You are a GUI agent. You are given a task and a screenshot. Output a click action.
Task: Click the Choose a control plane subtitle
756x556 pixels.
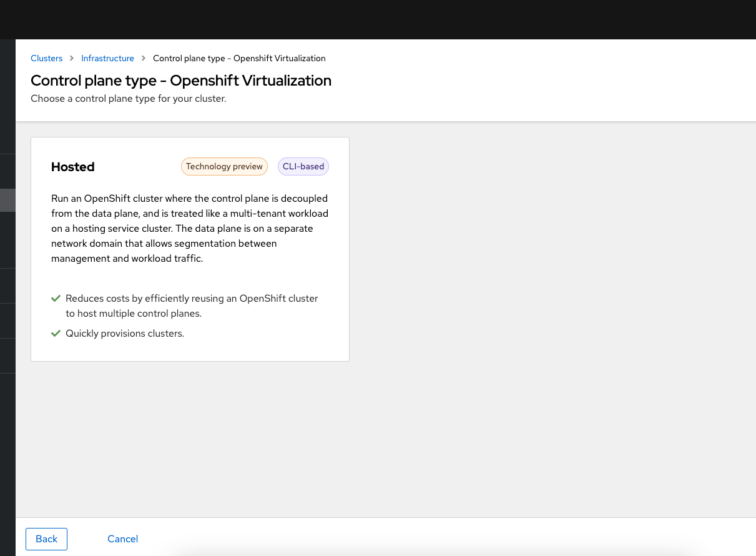128,99
